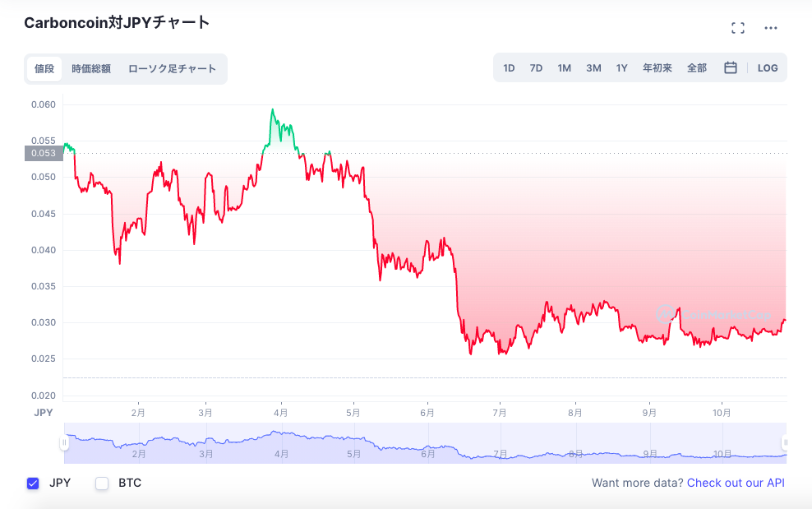Switch to the ローソク足チャート tab
Viewport: 812px width, 509px height.
pyautogui.click(x=174, y=69)
